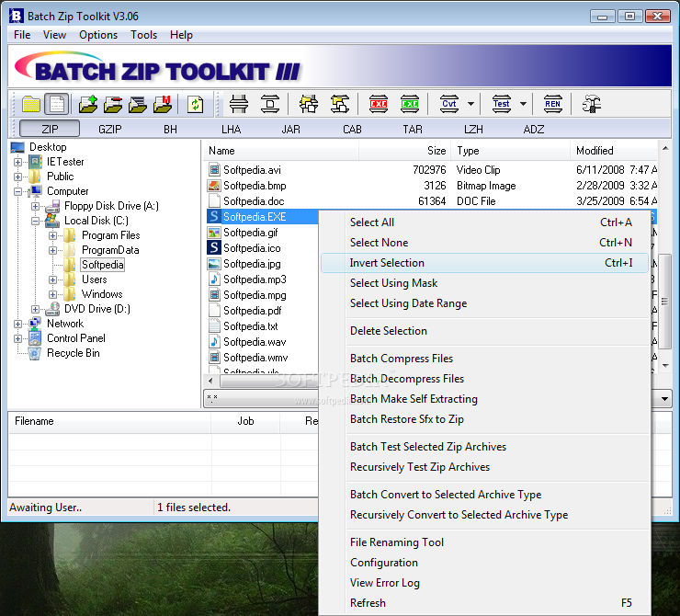Image resolution: width=680 pixels, height=616 pixels.
Task: Click the folder with green plus icon
Action: coord(88,104)
